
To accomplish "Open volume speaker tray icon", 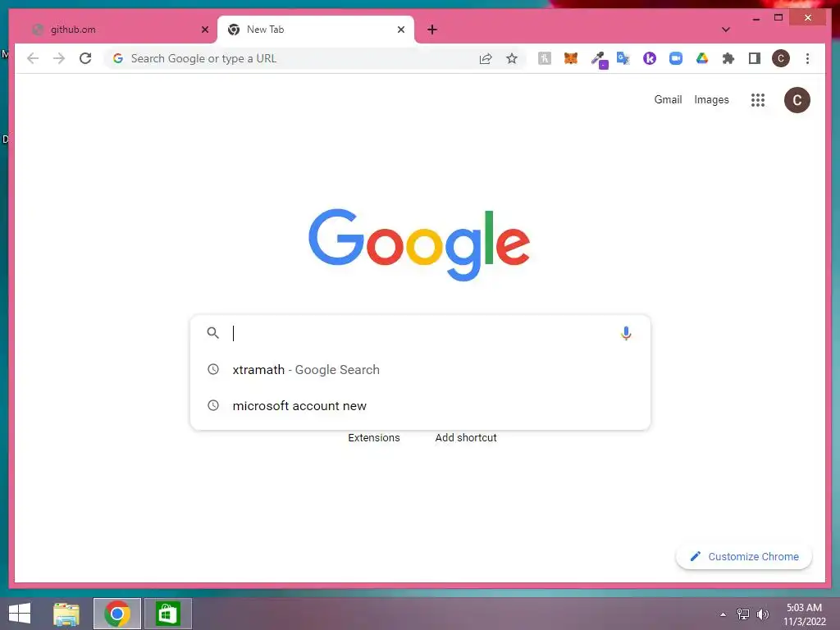I will click(763, 614).
